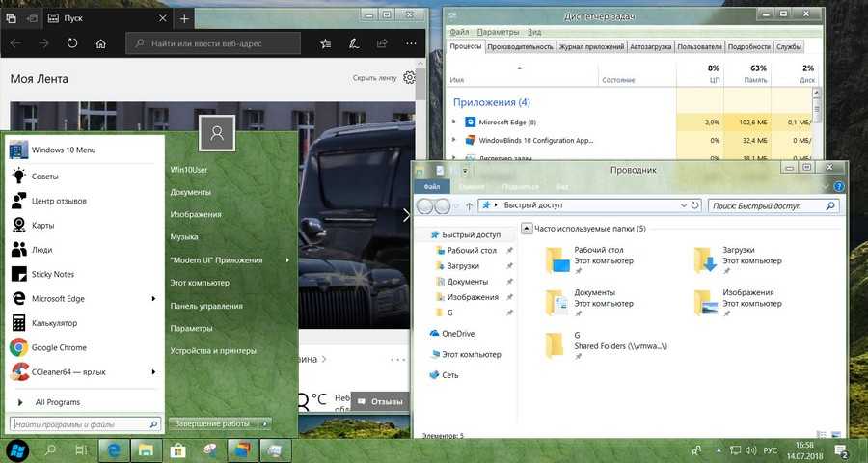Click the Edge home button
This screenshot has height=463, width=868.
point(100,44)
